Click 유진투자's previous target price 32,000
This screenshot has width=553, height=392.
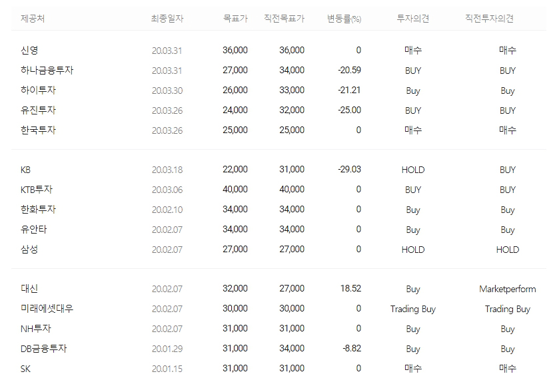[292, 110]
